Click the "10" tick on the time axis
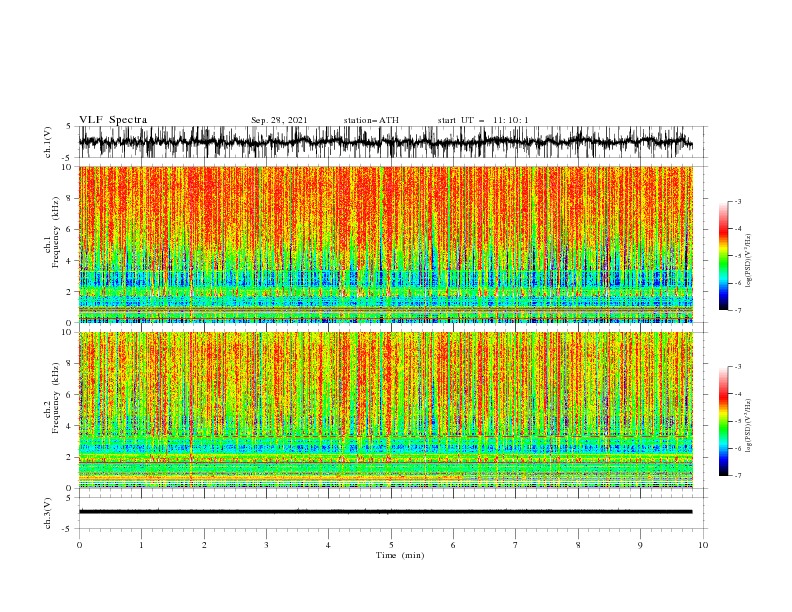The image size is (792, 612). click(703, 545)
